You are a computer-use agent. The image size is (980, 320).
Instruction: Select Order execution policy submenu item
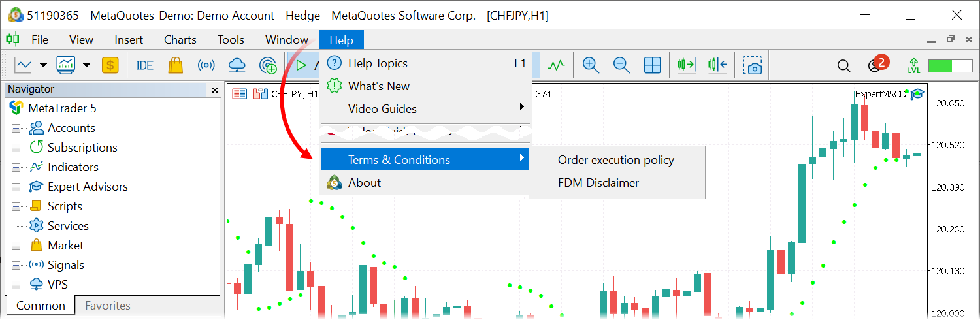click(615, 160)
